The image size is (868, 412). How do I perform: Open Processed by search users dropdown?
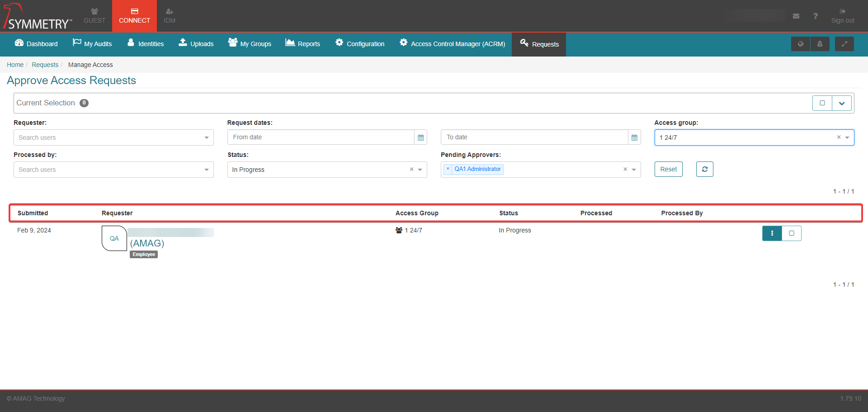point(113,170)
